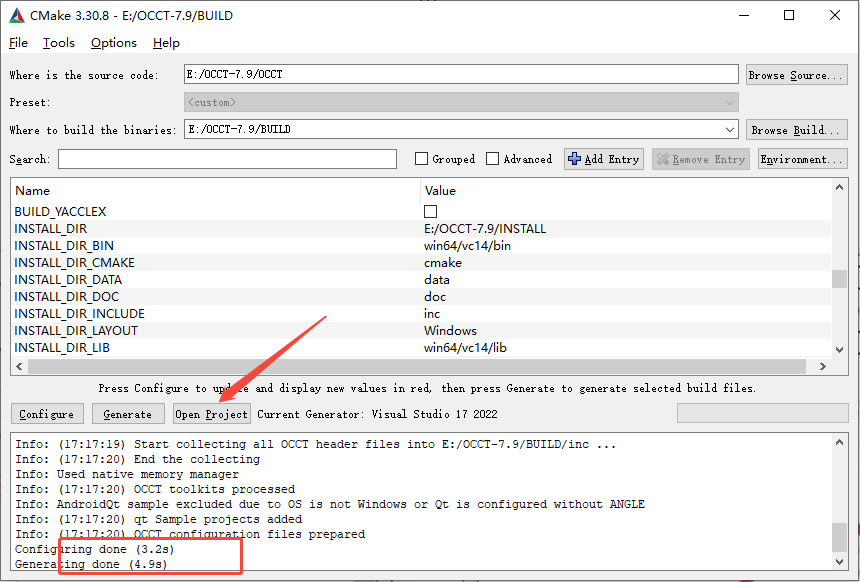The width and height of the screenshot is (860, 582).
Task: Click the cmake value cell
Action: 443,262
